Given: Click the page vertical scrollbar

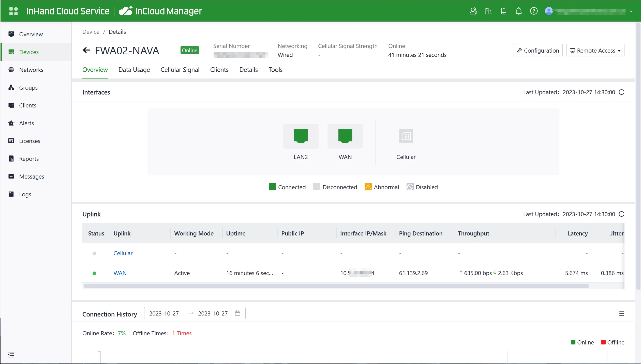Looking at the screenshot, I should [638, 156].
